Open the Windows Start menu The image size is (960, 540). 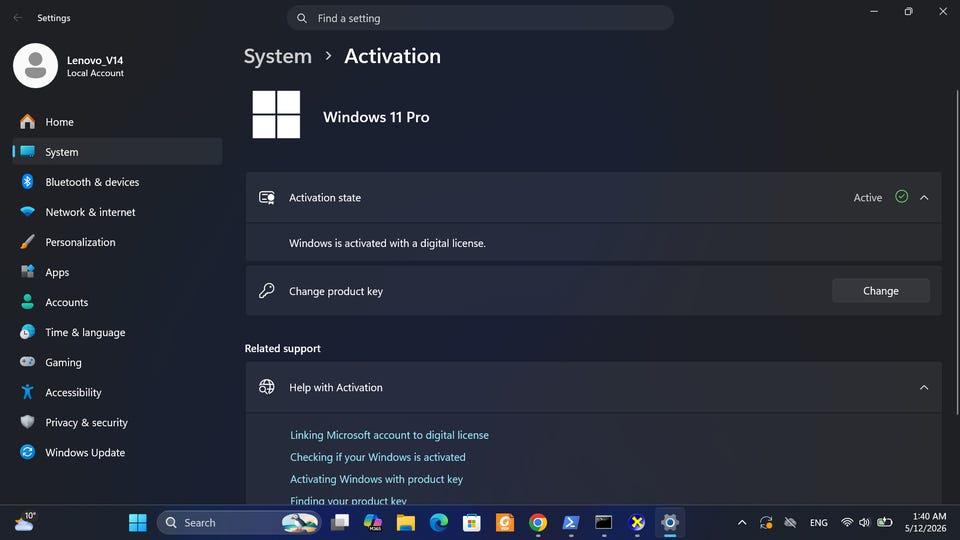click(138, 523)
